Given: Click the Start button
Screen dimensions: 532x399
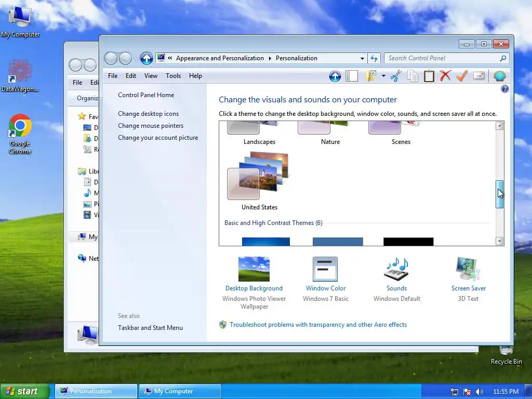Looking at the screenshot, I should coord(25,391).
